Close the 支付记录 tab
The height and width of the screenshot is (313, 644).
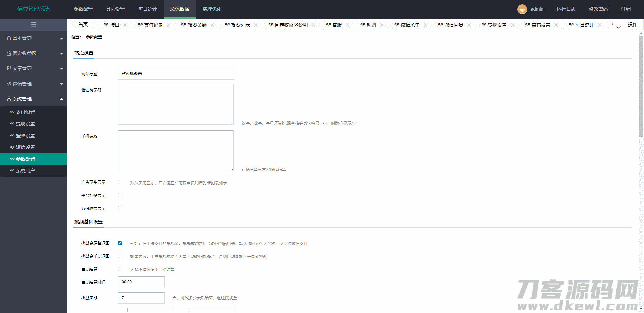coord(169,25)
